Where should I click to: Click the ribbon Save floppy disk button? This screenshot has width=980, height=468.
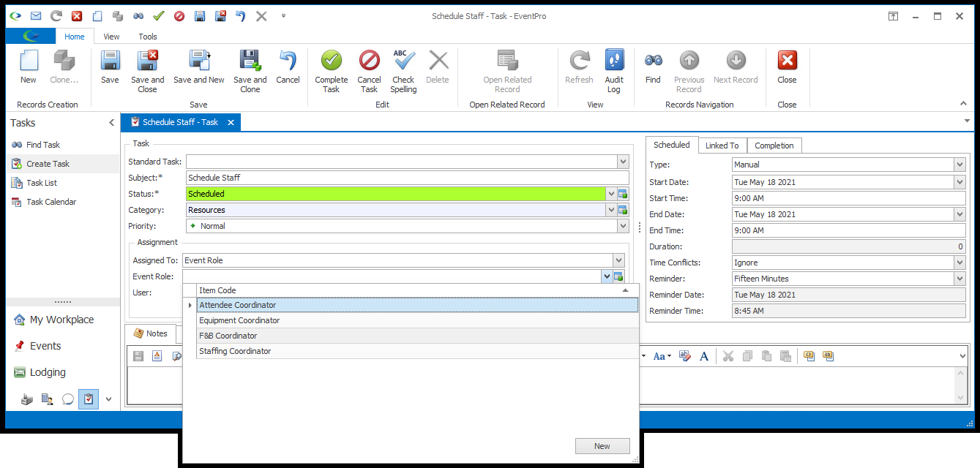point(110,67)
